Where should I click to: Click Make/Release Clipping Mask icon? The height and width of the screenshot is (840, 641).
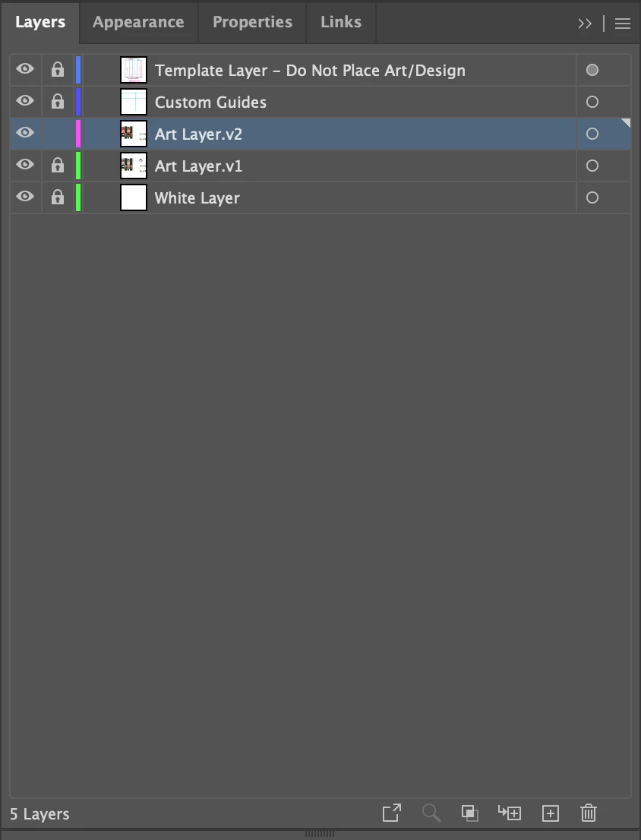pos(469,813)
